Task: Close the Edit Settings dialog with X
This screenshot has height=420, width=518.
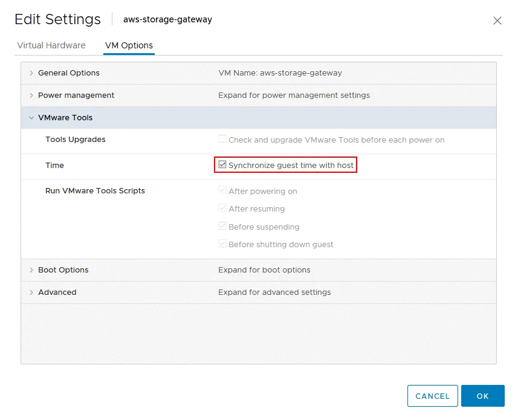Action: (x=497, y=21)
